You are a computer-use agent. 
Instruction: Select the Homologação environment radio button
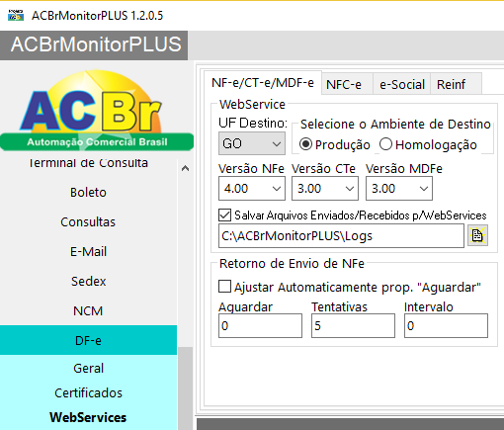click(385, 144)
